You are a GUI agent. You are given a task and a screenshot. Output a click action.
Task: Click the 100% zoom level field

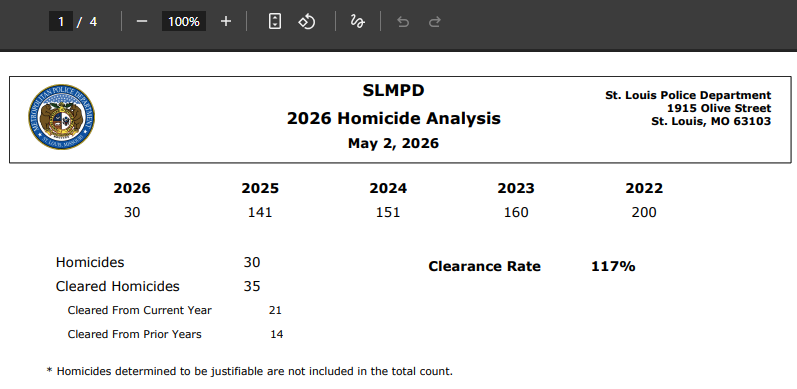(184, 21)
